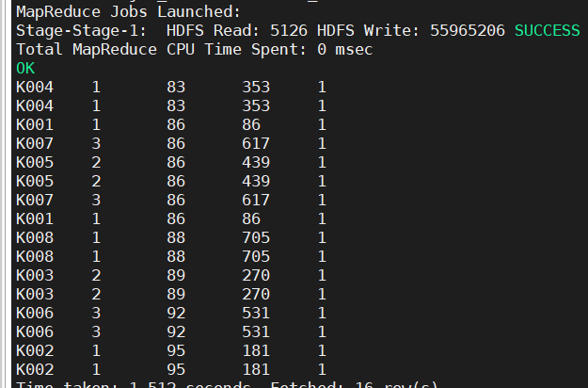Click 92 in the second K006 row
The image size is (588, 388).
point(176,331)
